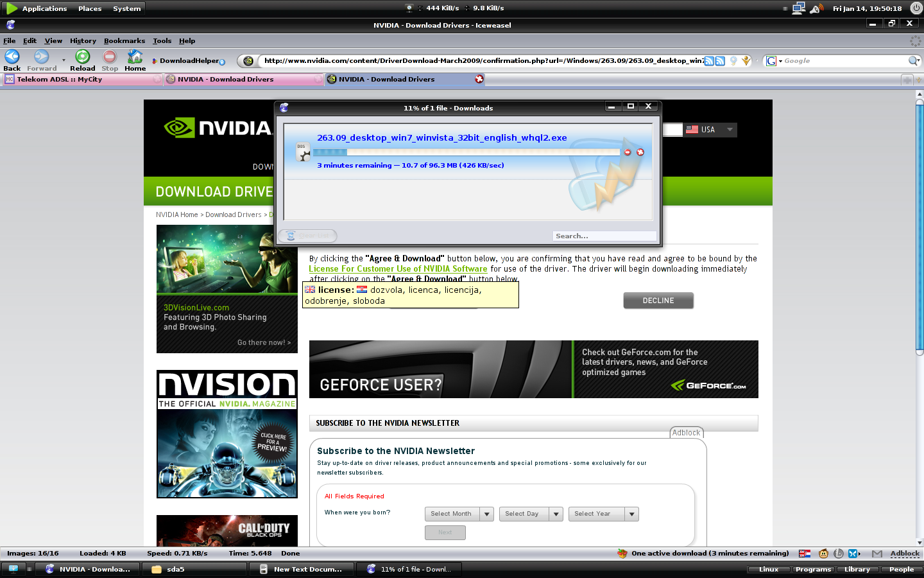Subscribe via the first RSS feed icon in the address bar

[709, 61]
